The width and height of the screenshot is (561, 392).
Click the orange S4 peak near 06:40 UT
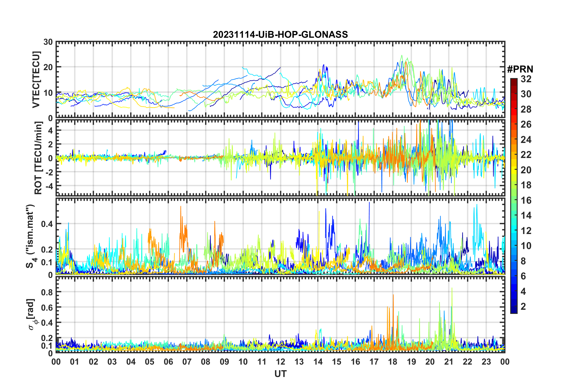coord(181,224)
